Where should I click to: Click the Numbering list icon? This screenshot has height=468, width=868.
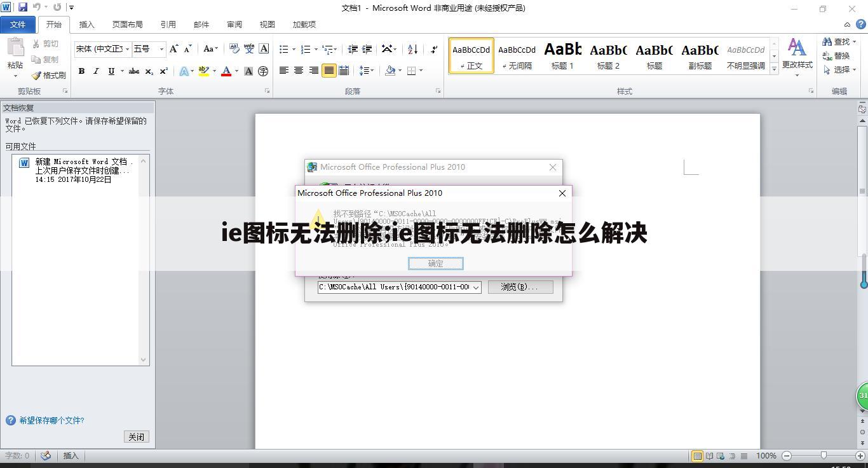click(x=306, y=49)
